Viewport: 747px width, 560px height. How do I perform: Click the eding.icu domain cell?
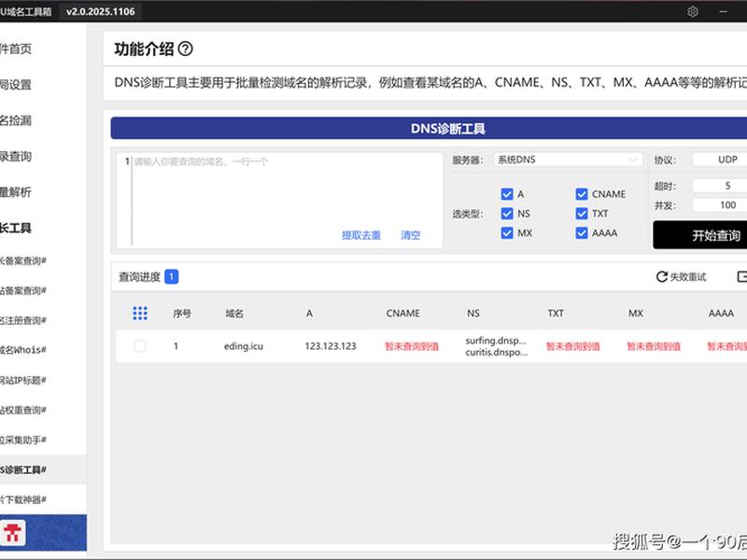pos(244,346)
